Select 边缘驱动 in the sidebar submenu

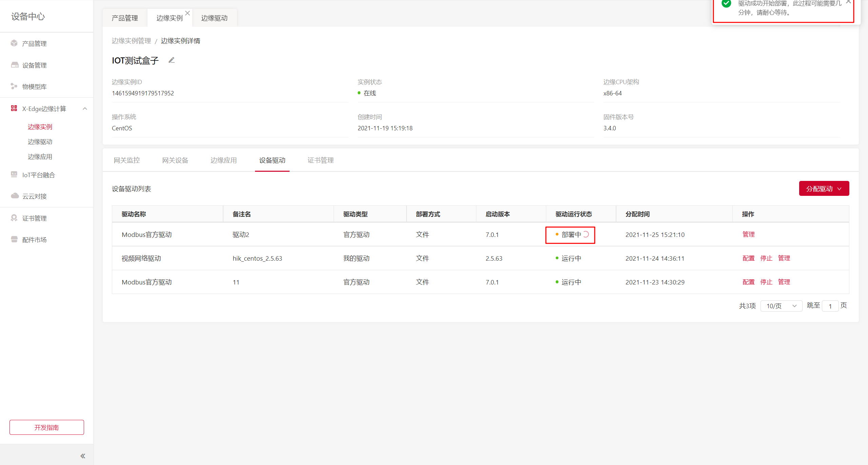click(40, 142)
